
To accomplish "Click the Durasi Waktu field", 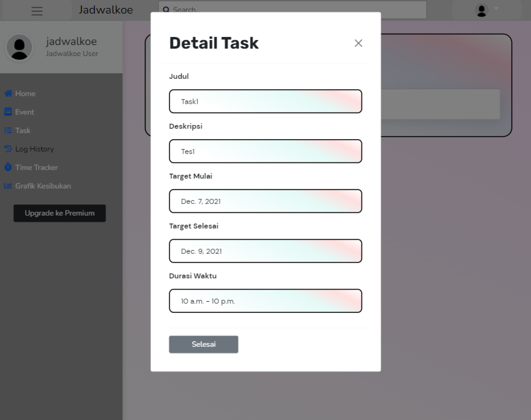I will [266, 301].
